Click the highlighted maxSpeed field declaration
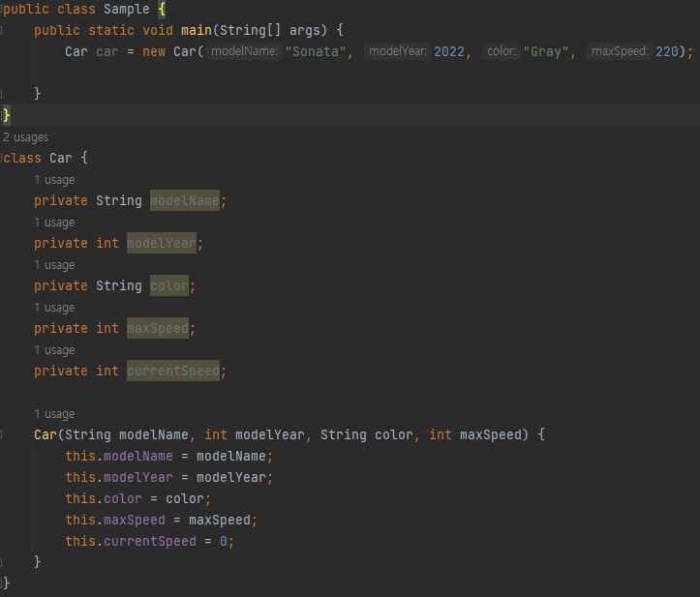The image size is (700, 597). pyautogui.click(x=158, y=328)
